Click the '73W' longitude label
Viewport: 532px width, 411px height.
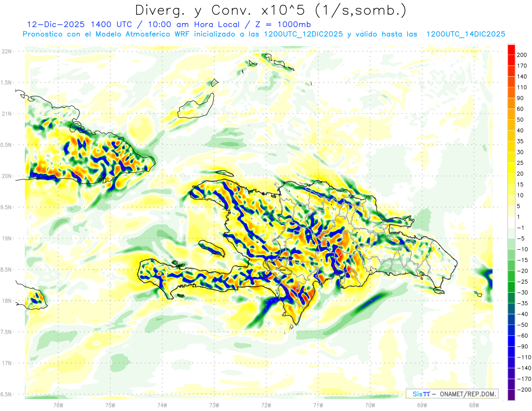[214, 405]
